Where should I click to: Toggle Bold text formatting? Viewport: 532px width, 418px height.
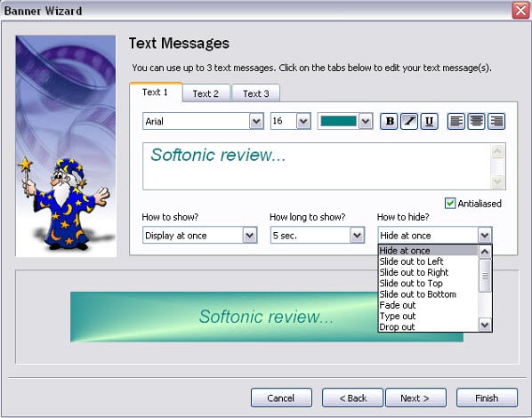(389, 121)
